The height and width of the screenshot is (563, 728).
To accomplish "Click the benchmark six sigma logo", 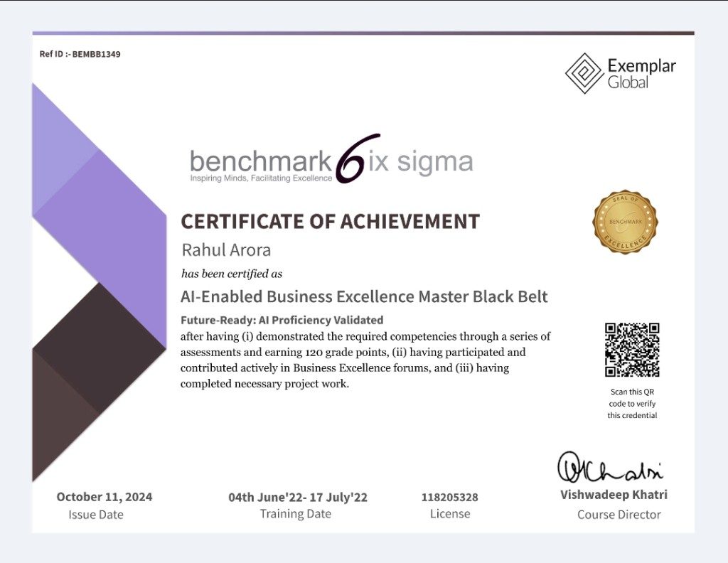I will click(x=331, y=159).
